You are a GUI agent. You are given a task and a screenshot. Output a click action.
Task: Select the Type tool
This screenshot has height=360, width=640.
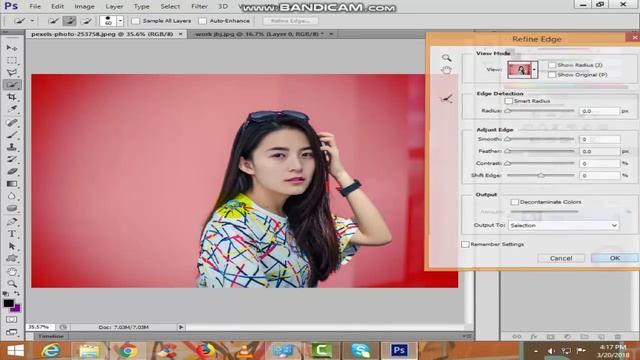coord(12,234)
